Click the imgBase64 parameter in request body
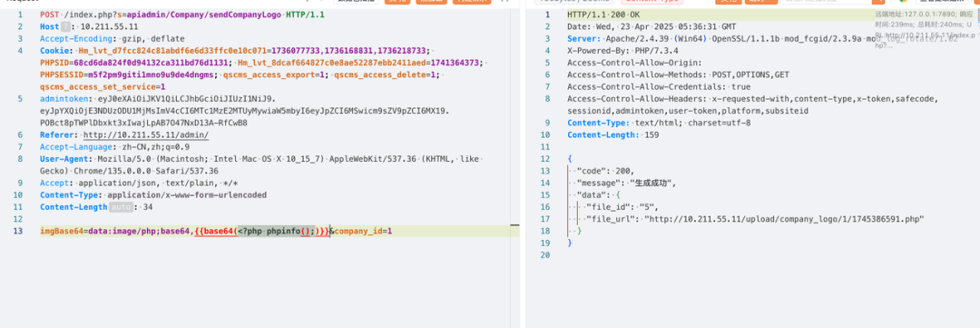 62,231
